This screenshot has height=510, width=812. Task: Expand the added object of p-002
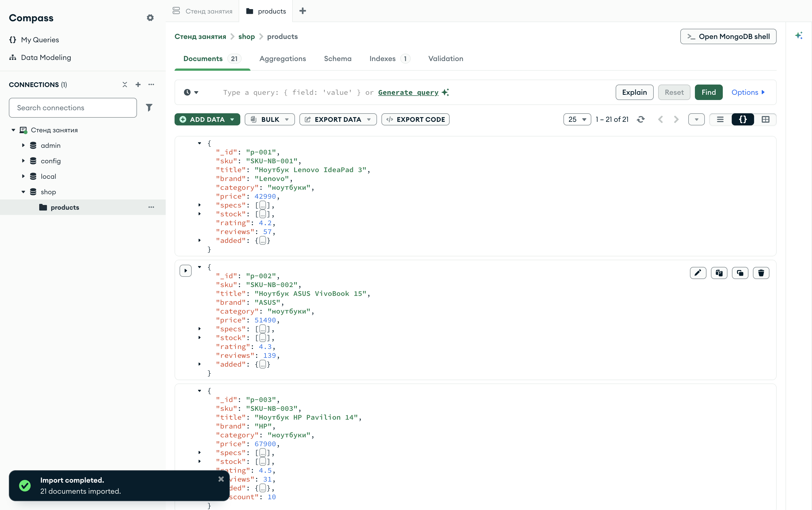(x=200, y=364)
